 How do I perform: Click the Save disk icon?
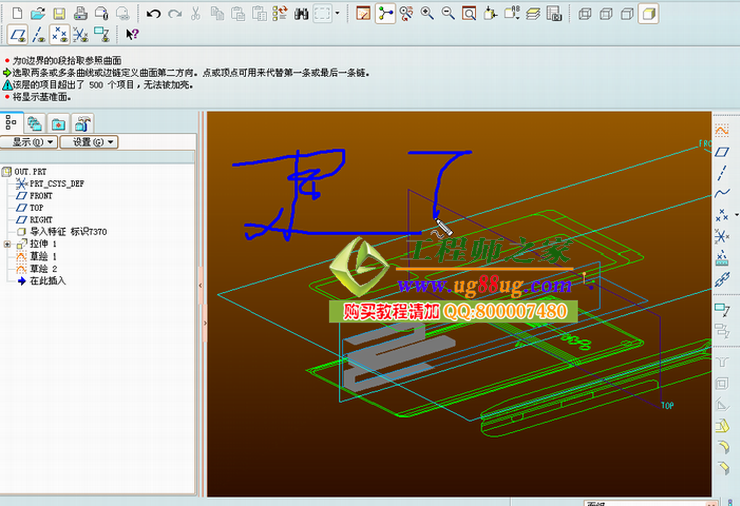pos(59,13)
